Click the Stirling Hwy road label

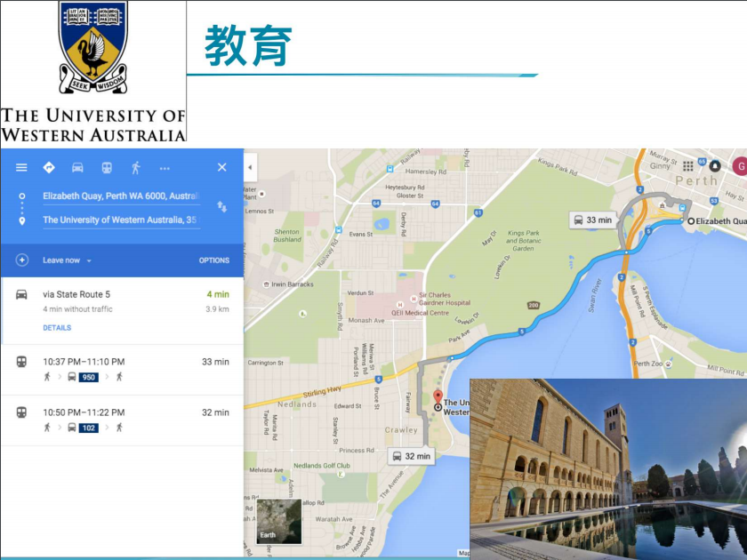(x=323, y=391)
